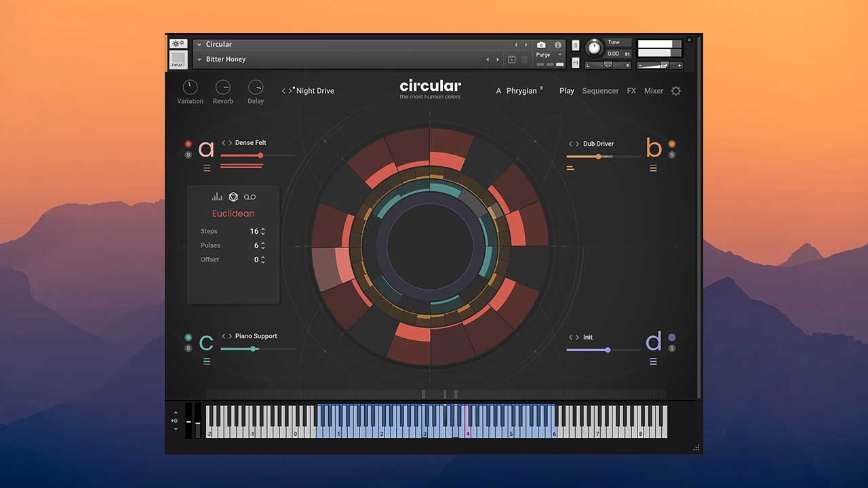Open the Mixer tab
The image size is (868, 488).
[x=653, y=90]
